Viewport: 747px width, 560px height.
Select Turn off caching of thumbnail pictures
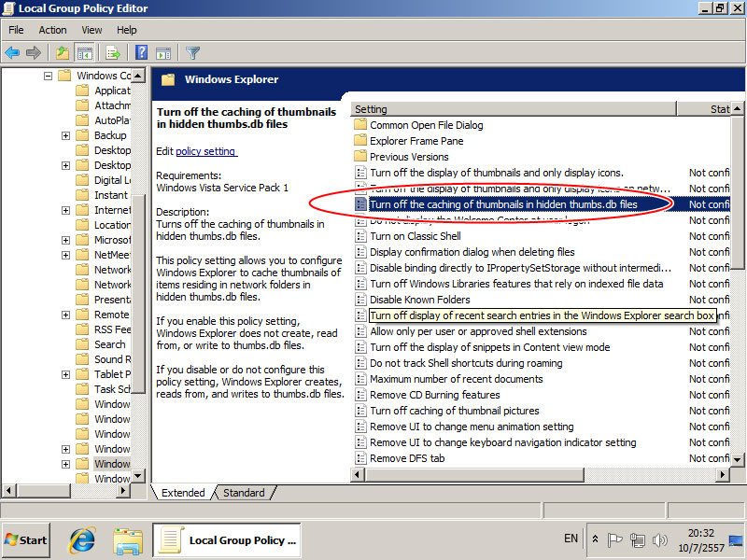[455, 411]
